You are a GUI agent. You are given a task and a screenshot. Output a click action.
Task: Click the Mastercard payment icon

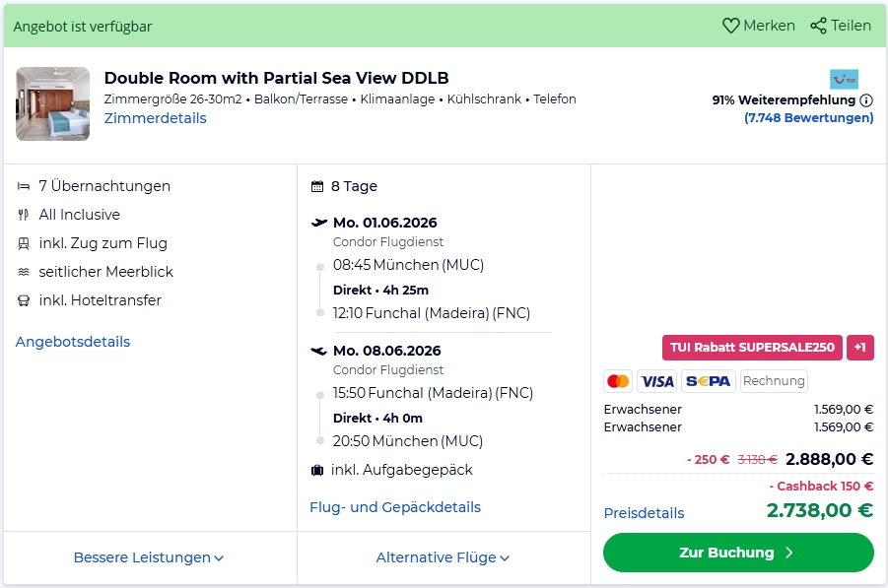click(618, 381)
